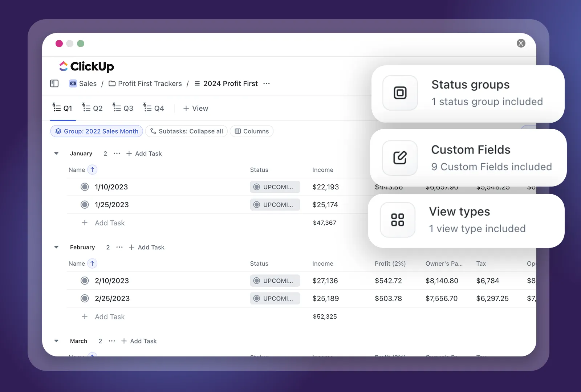Toggle the sidebar panel icon

54,83
